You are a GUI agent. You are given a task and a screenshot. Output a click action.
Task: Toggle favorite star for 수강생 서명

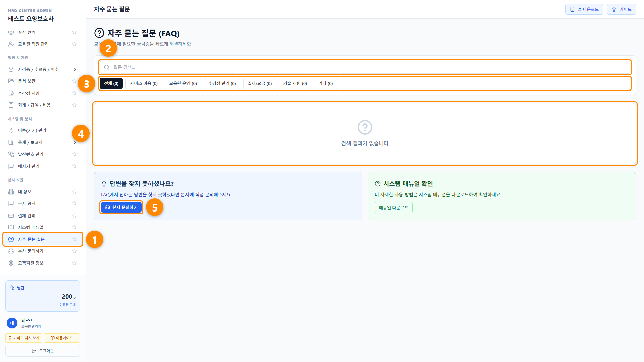(74, 93)
